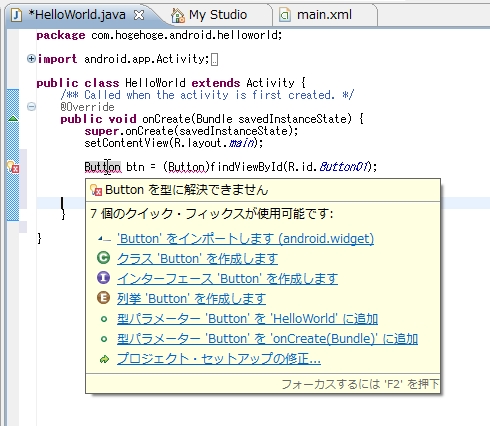Add type parameter 'Button' to 'HelloWorld'
Screen dimensions: 490x426
[x=247, y=319]
